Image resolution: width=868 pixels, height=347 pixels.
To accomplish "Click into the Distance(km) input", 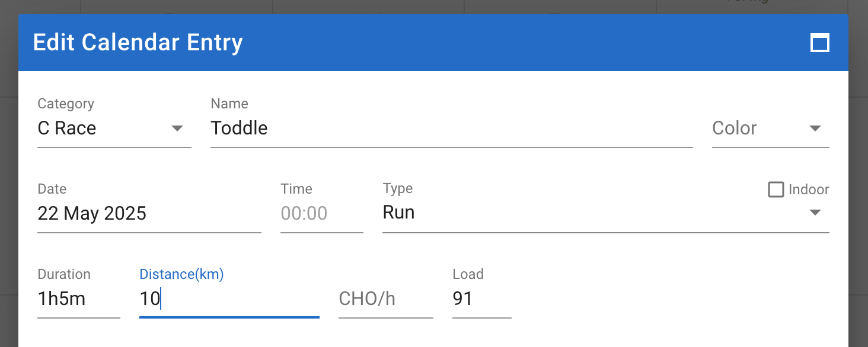I will (x=229, y=298).
